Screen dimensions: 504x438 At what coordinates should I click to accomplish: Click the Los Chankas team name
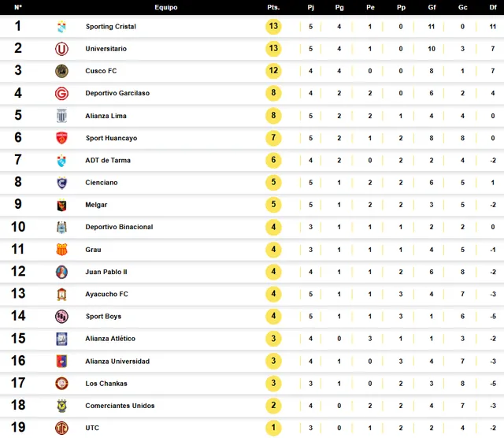[x=106, y=384]
